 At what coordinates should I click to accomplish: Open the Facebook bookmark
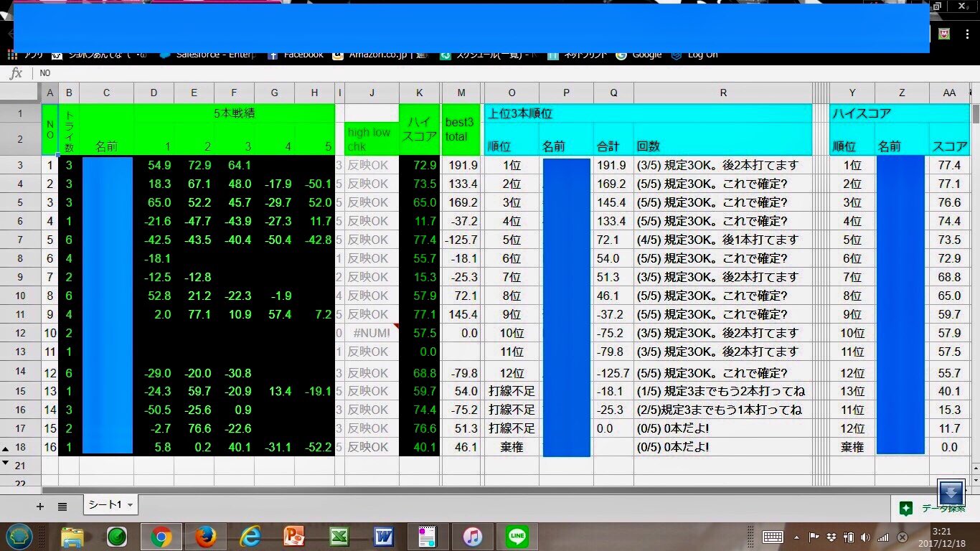296,55
